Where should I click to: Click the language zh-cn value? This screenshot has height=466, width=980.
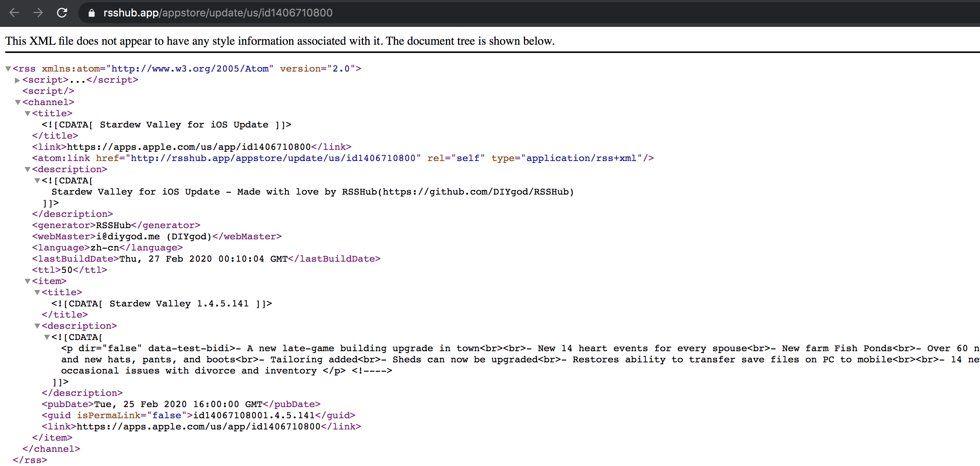105,248
